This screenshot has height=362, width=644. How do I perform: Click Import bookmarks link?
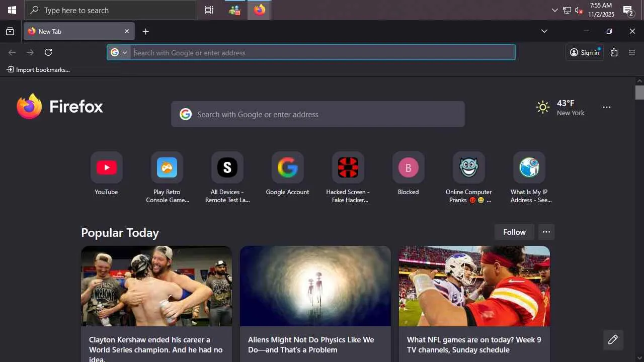pyautogui.click(x=38, y=70)
